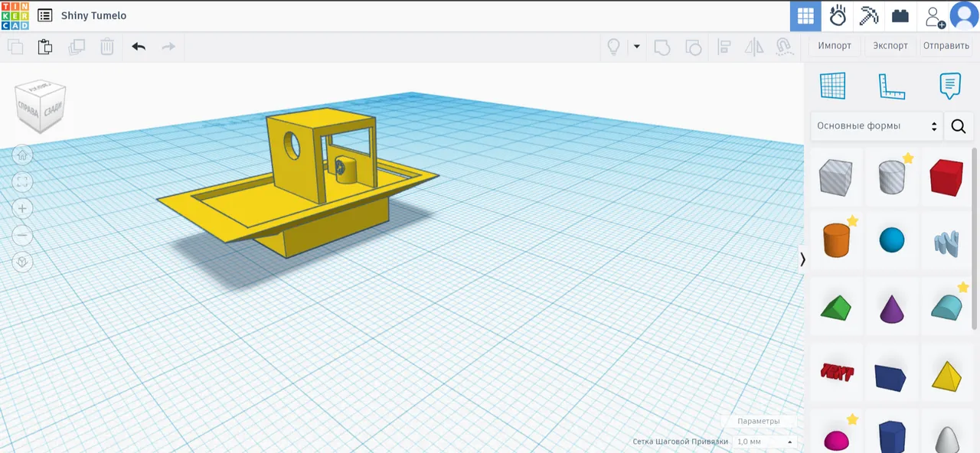The image size is (980, 453).
Task: Click the Импорт button
Action: click(834, 46)
